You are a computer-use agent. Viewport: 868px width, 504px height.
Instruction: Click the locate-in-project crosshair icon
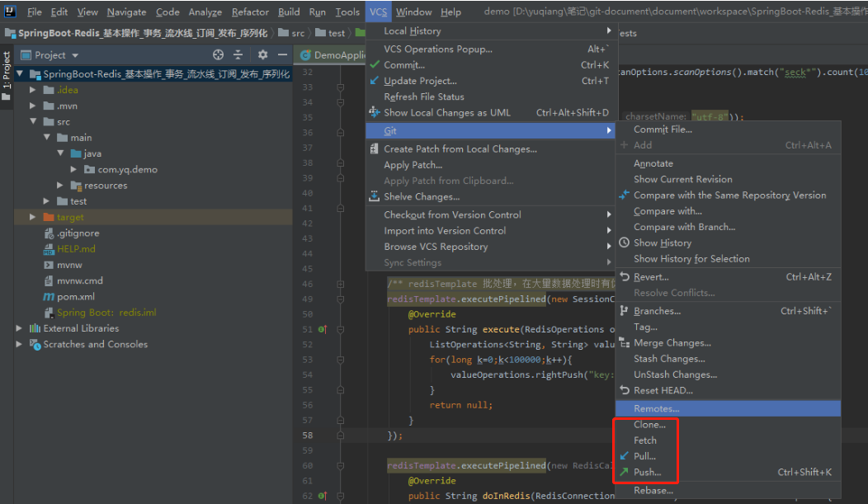pyautogui.click(x=218, y=54)
